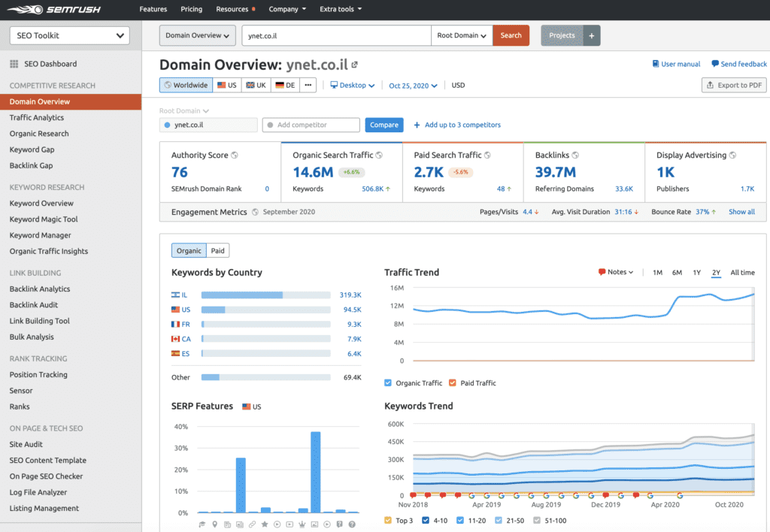This screenshot has height=532, width=770.
Task: Click the Export to PDF button
Action: tap(733, 86)
